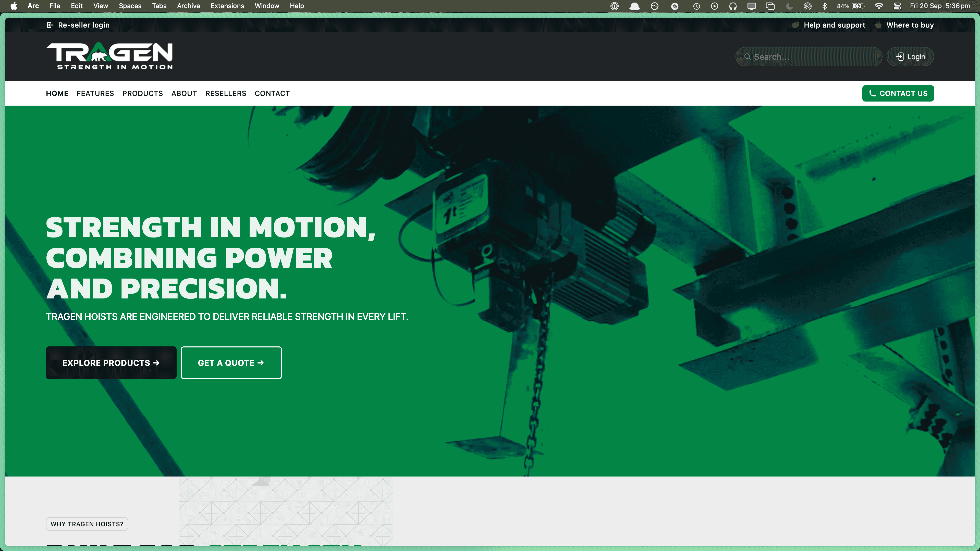Open the ABOUT nav item

point(184,94)
